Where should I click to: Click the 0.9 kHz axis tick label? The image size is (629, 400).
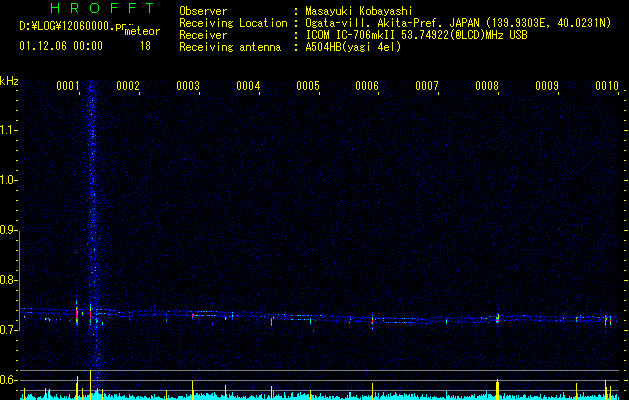[x=8, y=230]
